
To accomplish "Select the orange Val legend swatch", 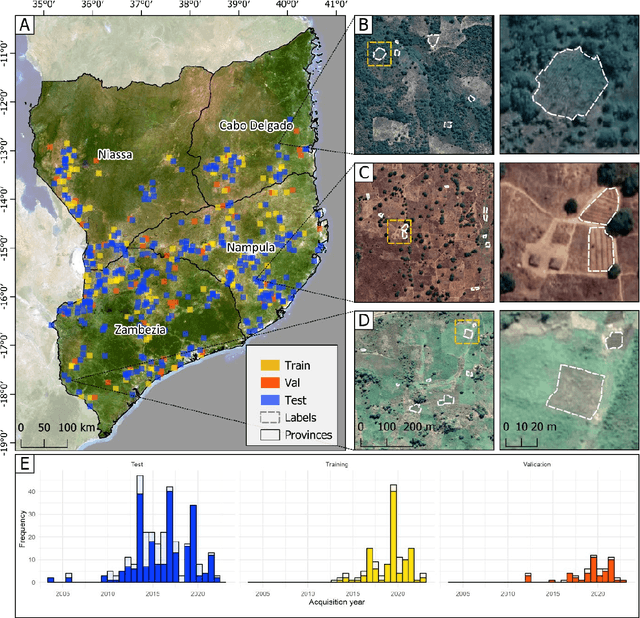I will tap(265, 383).
